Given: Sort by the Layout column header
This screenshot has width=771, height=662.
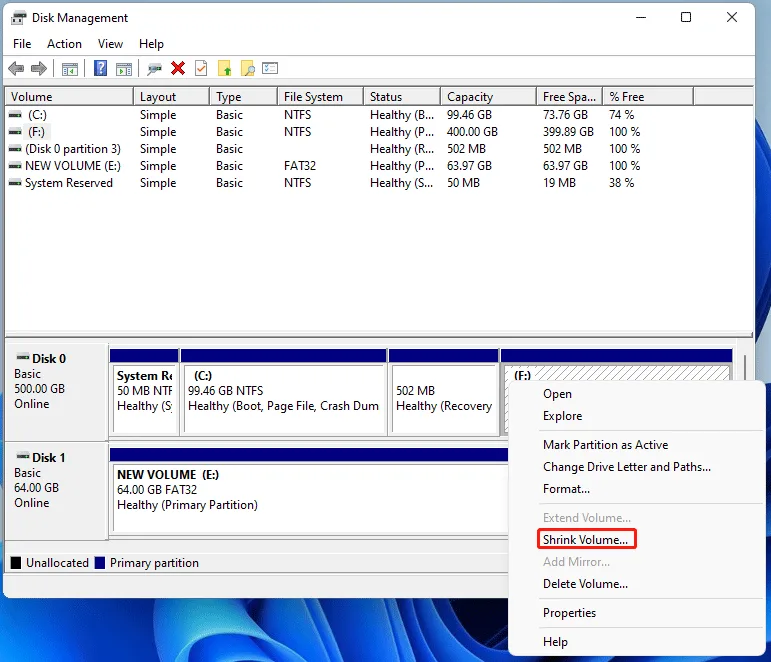Looking at the screenshot, I should (x=172, y=97).
